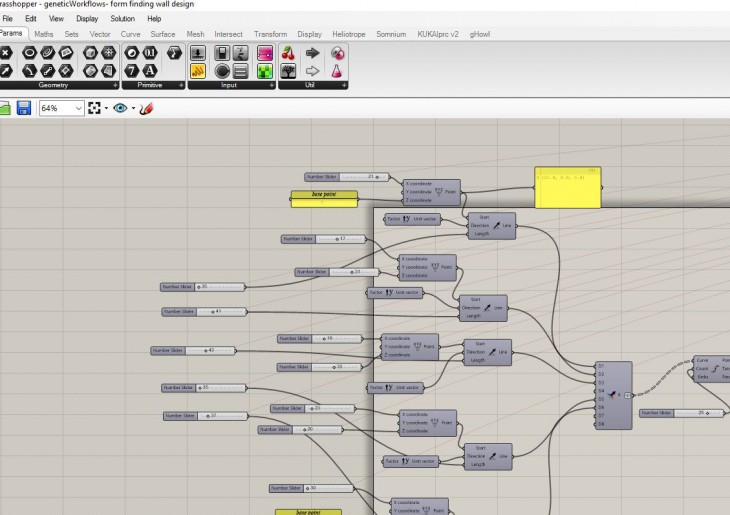This screenshot has height=515, width=730.
Task: Select the green gradient icon in Input panel
Action: tap(265, 71)
